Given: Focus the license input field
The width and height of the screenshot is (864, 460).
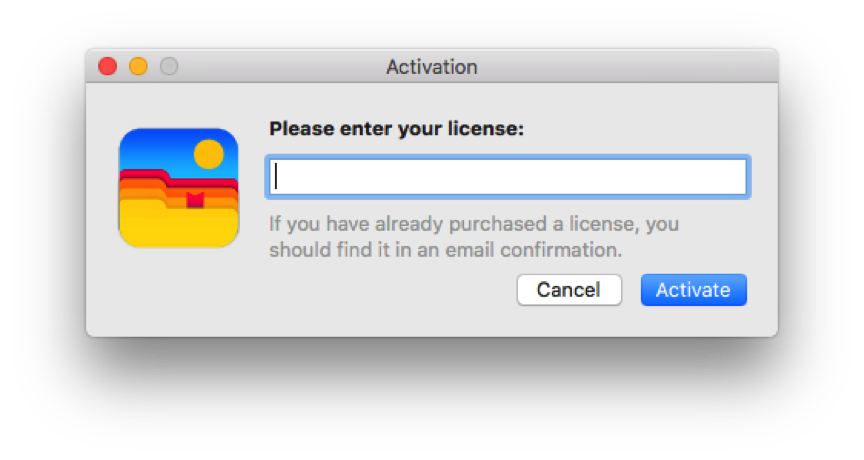Looking at the screenshot, I should 507,177.
